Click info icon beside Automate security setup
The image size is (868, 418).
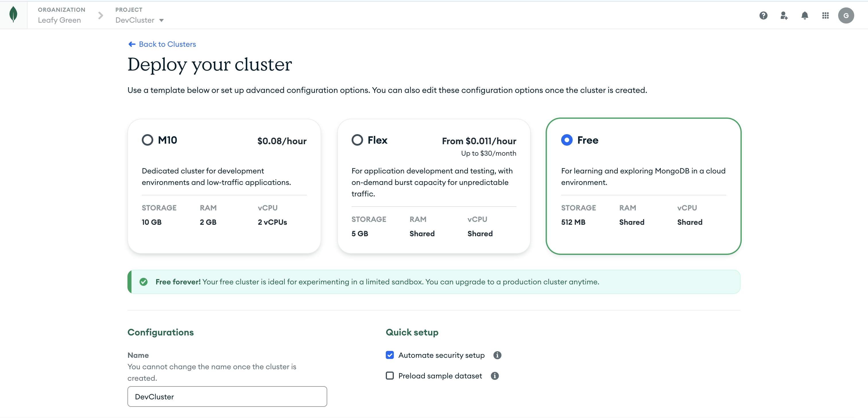coord(497,355)
